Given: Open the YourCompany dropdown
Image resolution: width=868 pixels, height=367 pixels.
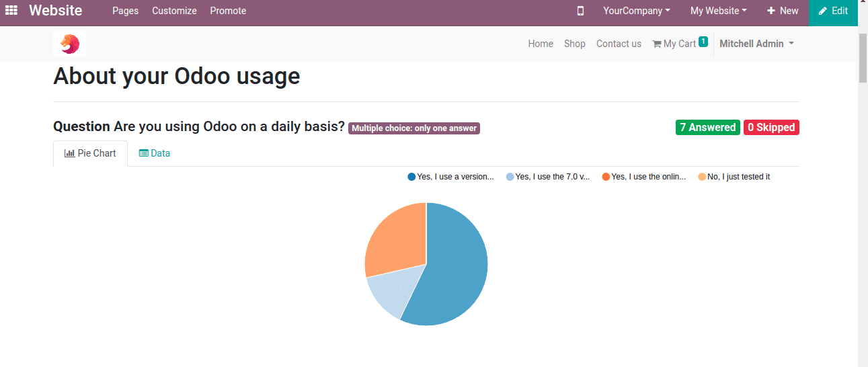Looking at the screenshot, I should [x=637, y=11].
